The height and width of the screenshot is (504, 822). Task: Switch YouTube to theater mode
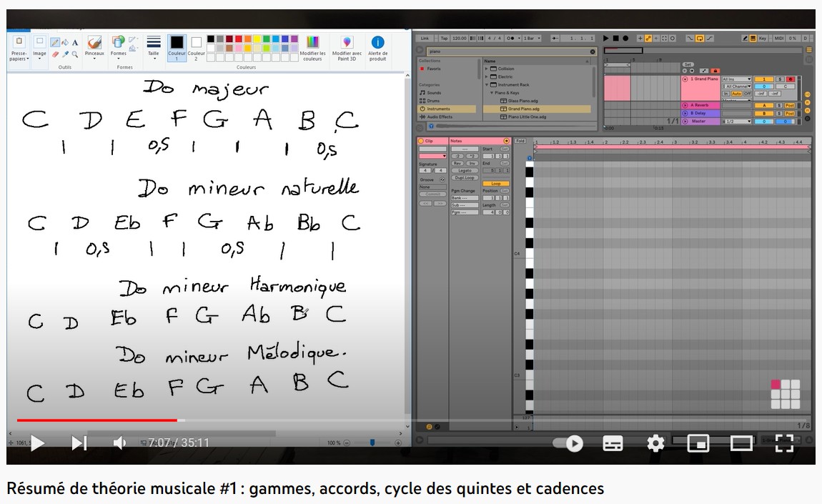click(741, 443)
